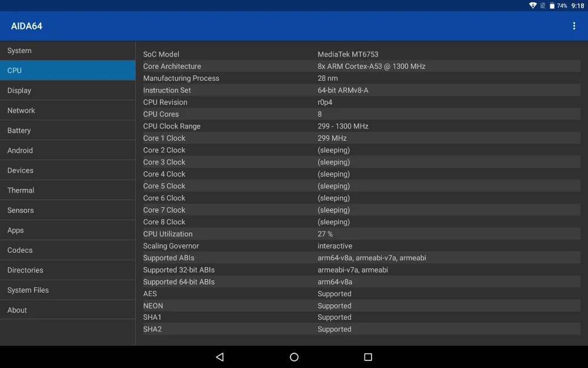Select the 299 - 1300 MHz value
Image resolution: width=588 pixels, height=368 pixels.
(343, 126)
